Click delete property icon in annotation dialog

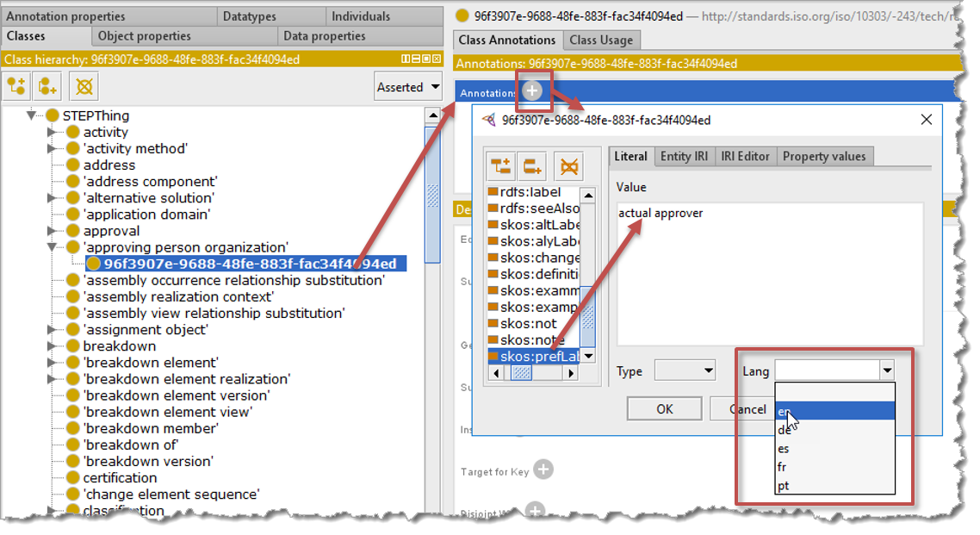click(568, 166)
